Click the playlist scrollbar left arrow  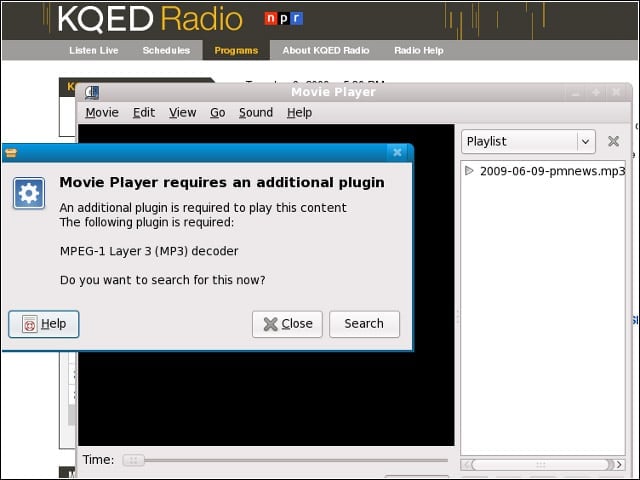467,464
